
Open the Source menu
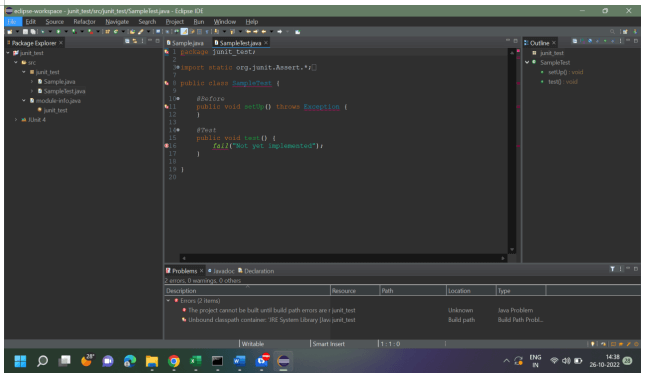coord(54,22)
